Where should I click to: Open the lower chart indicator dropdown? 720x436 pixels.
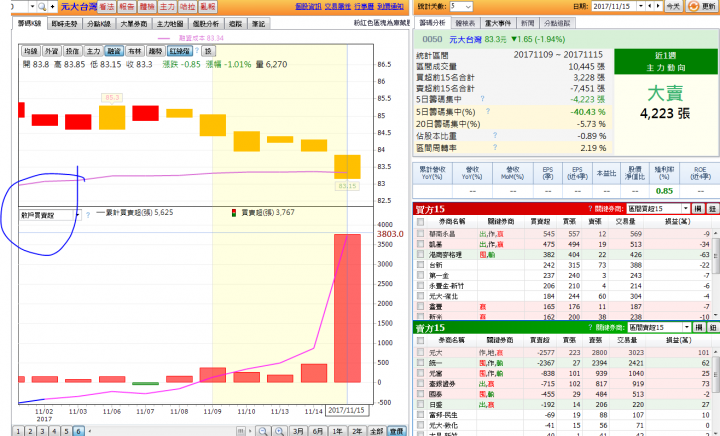(51, 215)
